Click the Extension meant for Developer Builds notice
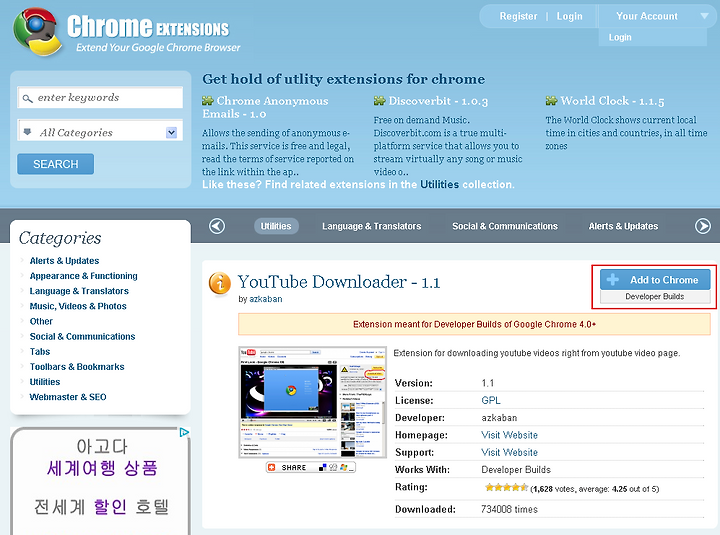 pos(474,324)
